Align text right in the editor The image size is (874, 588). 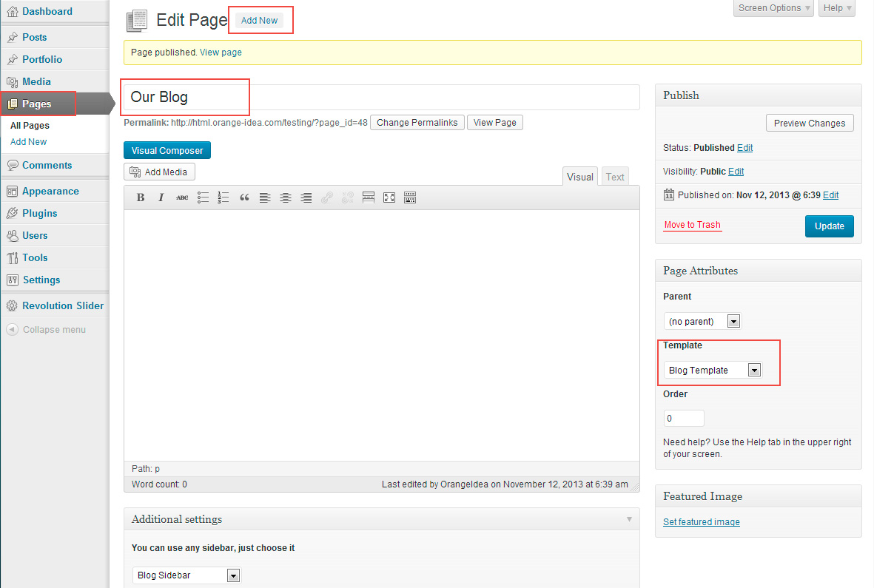tap(306, 197)
